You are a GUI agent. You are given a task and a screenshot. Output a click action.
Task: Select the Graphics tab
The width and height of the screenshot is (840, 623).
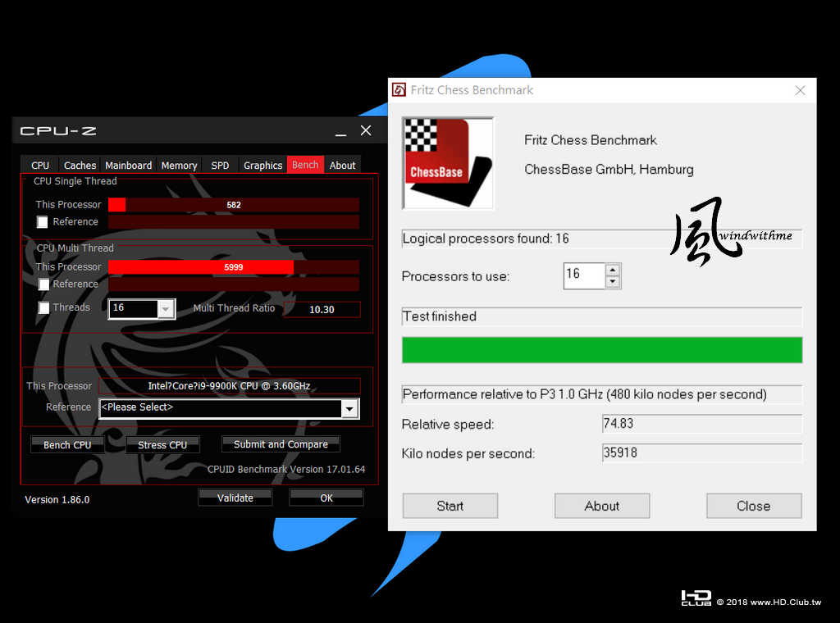pos(262,166)
